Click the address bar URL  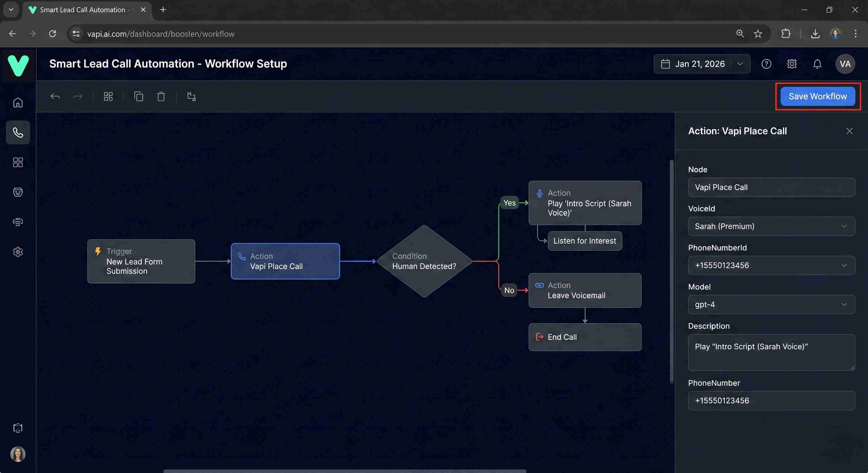pyautogui.click(x=161, y=34)
